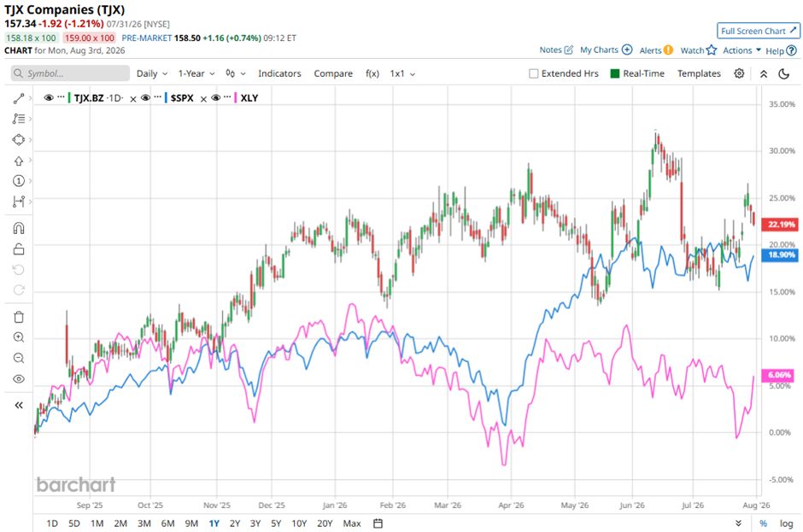Open the 1-Year period dropdown
Screen dimensions: 803x532
[196, 73]
